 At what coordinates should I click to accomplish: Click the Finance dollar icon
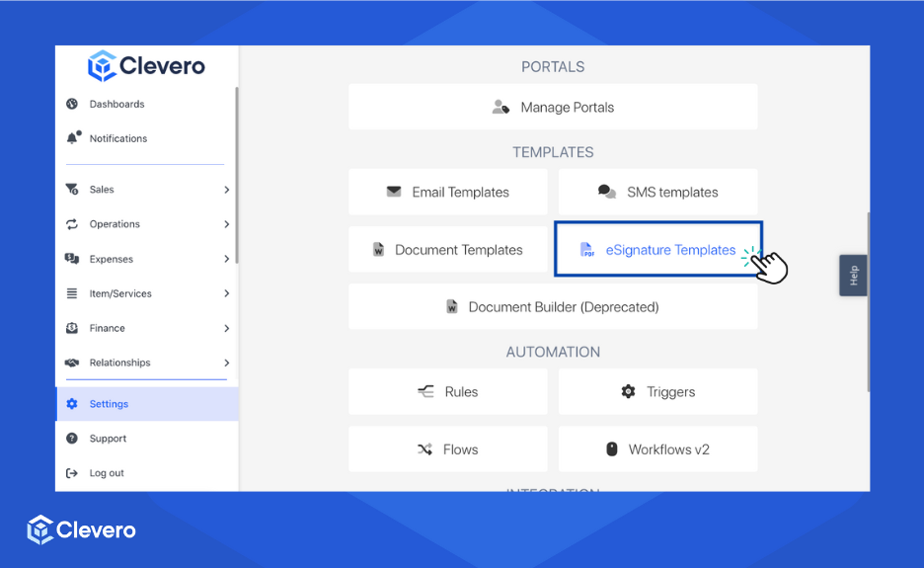pyautogui.click(x=72, y=328)
